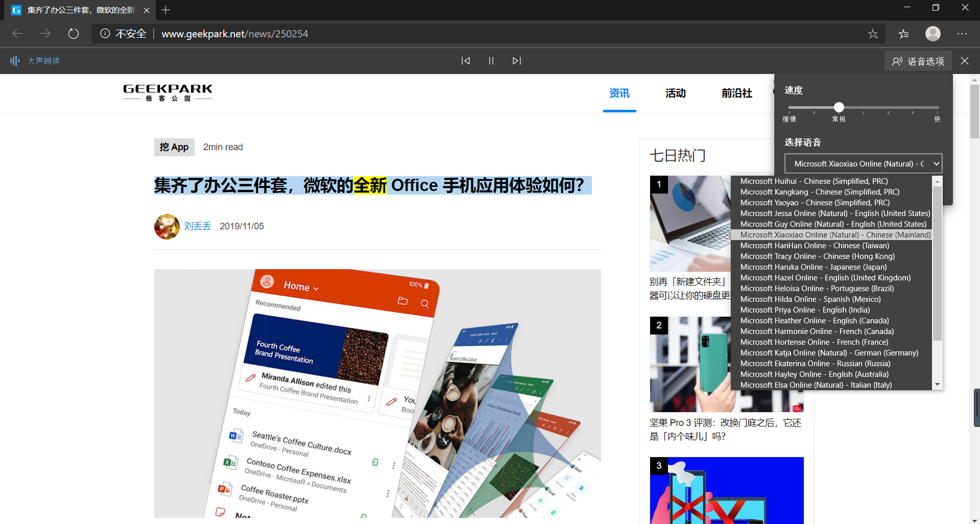This screenshot has width=980, height=524.
Task: Select Microsoft Tracy Online Hong Kong
Action: click(x=831, y=256)
